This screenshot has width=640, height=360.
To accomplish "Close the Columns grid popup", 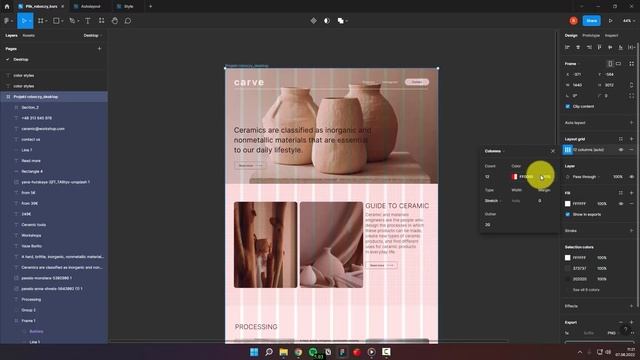I will pos(553,151).
